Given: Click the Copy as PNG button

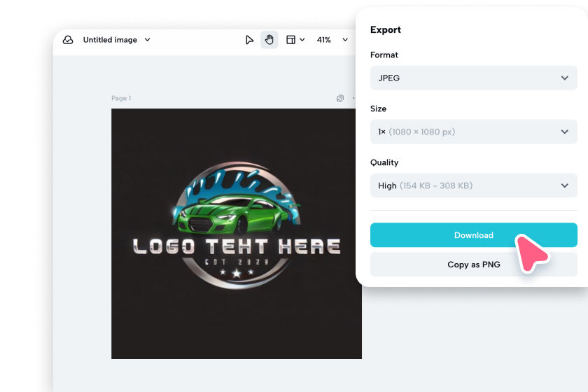Looking at the screenshot, I should 474,265.
